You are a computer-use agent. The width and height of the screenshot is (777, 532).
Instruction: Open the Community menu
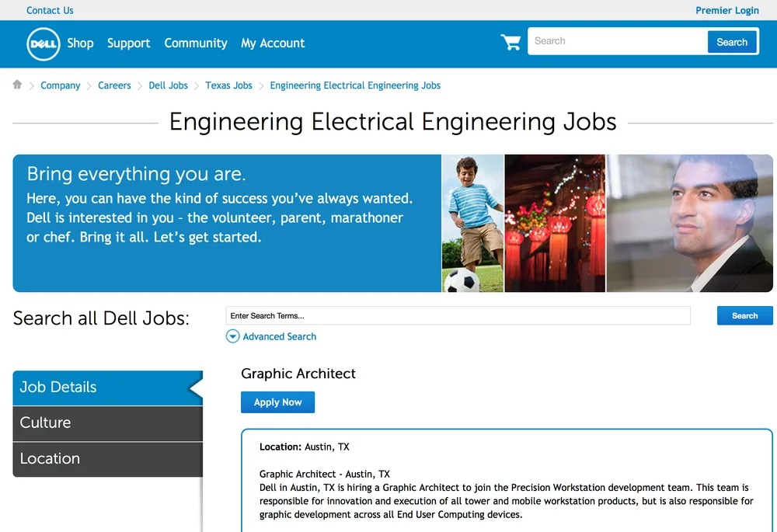(x=196, y=43)
